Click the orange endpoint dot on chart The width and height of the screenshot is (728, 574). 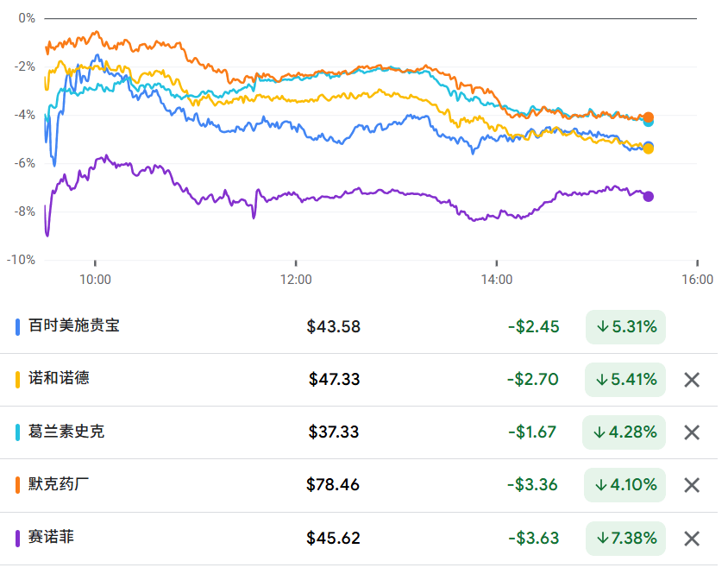(649, 117)
